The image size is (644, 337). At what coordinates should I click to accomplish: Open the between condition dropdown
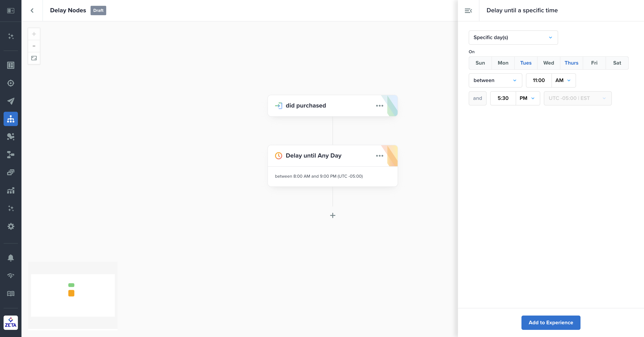pyautogui.click(x=495, y=80)
